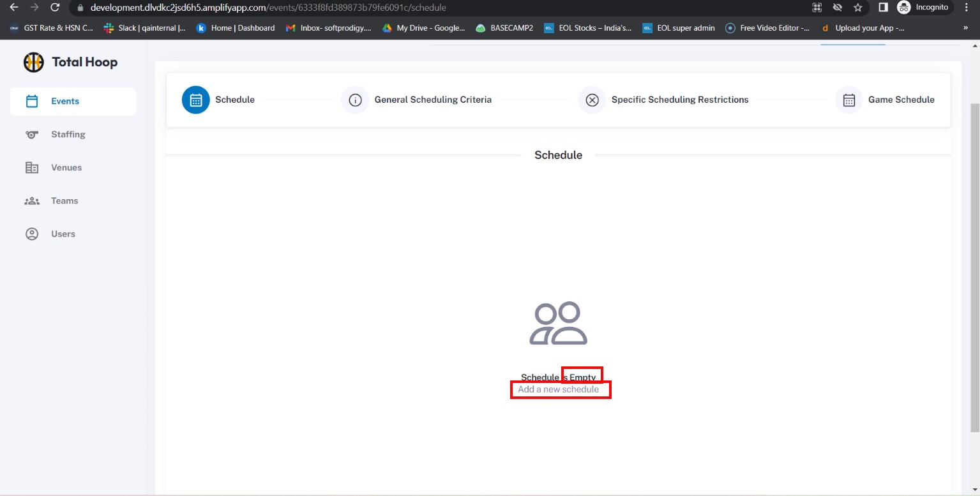Select the Game Schedule calendar icon
980x496 pixels.
point(848,100)
